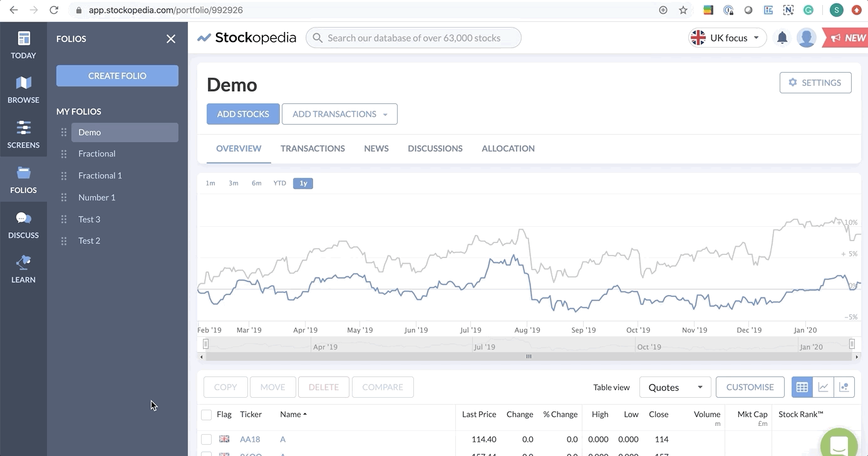Click the Customise table button
Viewport: 868px width, 456px height.
(750, 387)
